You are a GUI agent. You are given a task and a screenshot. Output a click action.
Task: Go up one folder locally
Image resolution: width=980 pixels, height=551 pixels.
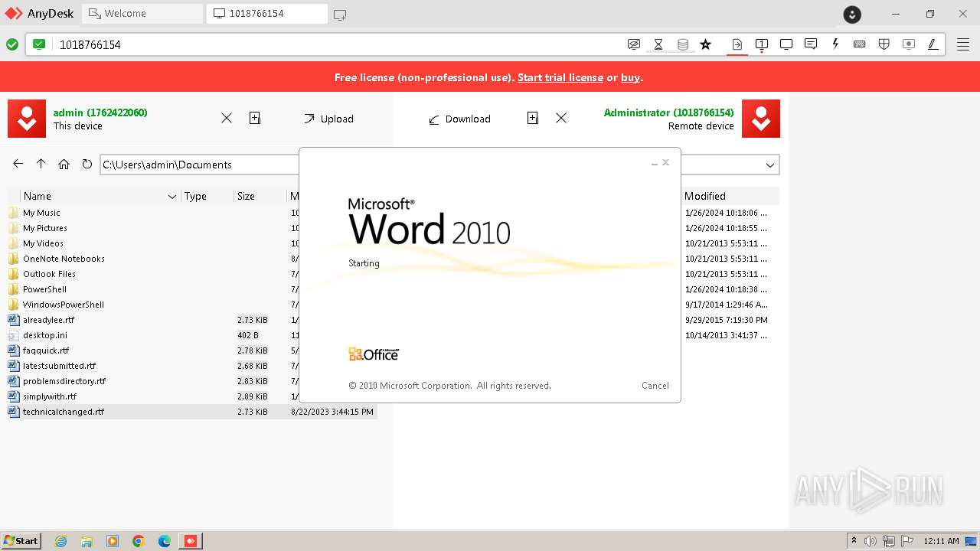click(x=41, y=164)
